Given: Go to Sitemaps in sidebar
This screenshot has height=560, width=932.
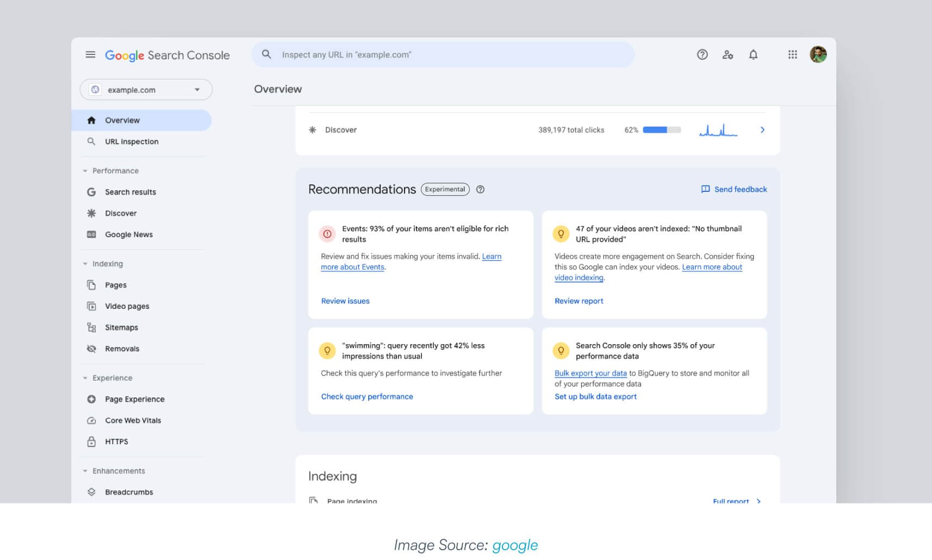Looking at the screenshot, I should click(121, 327).
